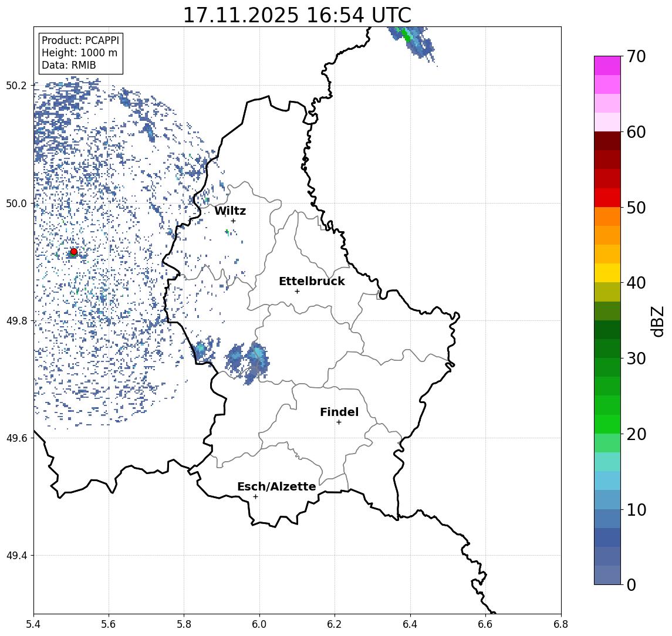Image resolution: width=672 pixels, height=636 pixels.
Task: Click the red radar location dot
Action: tap(74, 252)
